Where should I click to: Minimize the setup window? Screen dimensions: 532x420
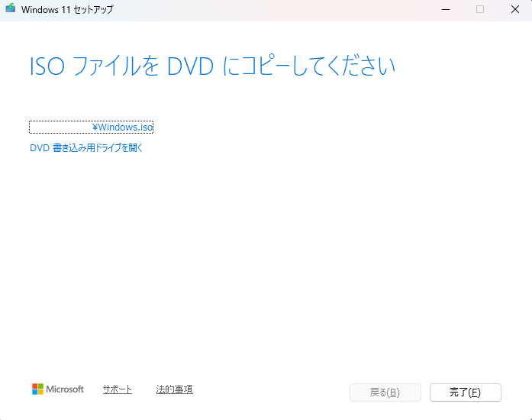pos(444,9)
